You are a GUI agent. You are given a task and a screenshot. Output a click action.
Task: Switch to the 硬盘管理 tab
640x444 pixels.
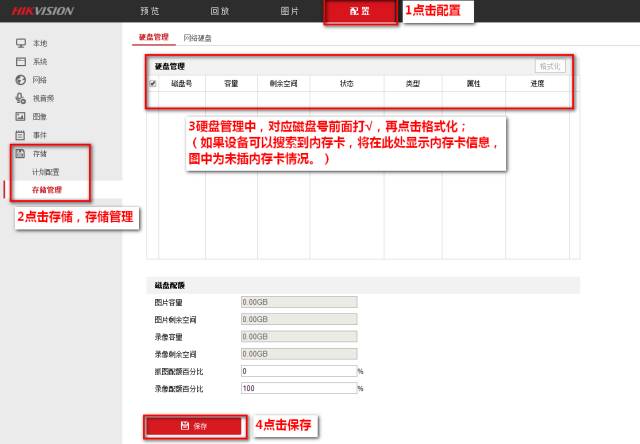click(x=152, y=37)
